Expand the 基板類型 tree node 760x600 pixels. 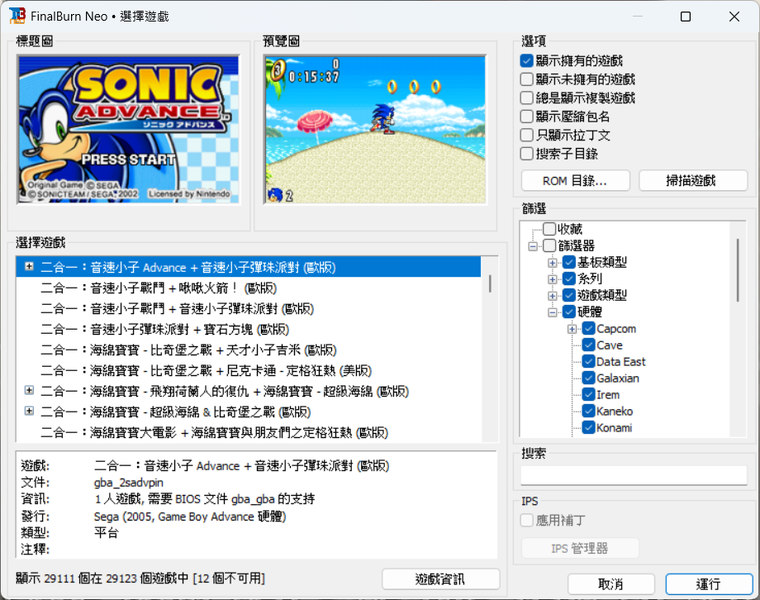click(x=552, y=263)
